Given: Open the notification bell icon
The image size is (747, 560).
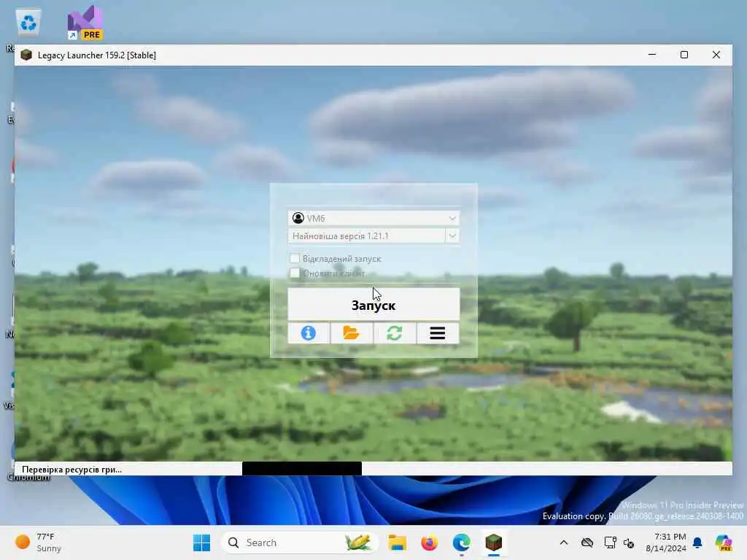Looking at the screenshot, I should point(697,542).
